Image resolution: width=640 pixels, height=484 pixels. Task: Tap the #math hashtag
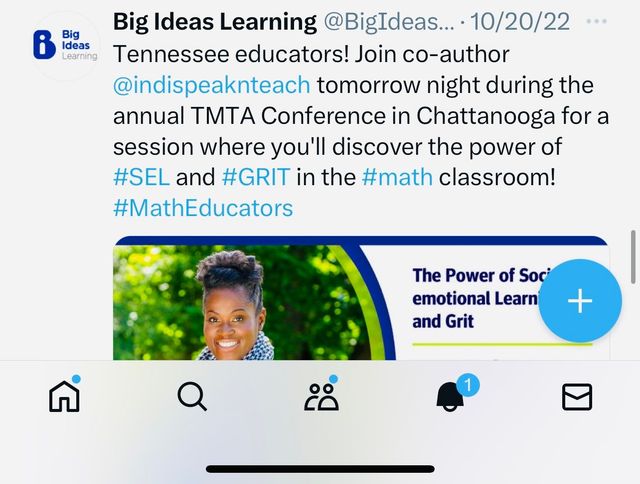pos(397,177)
